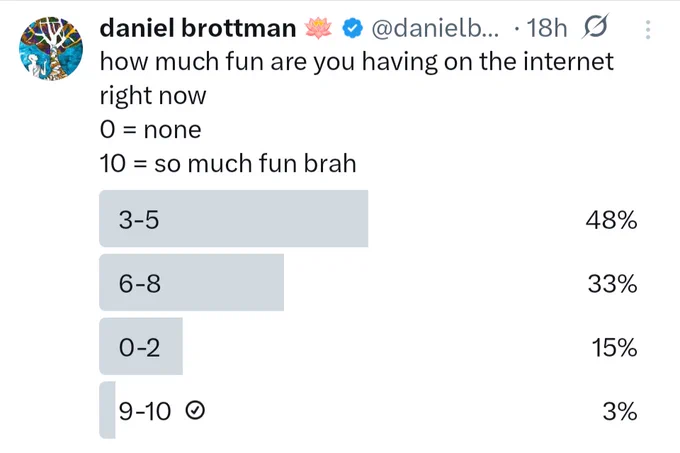Click the "10 = so much fun brah" line

tap(228, 164)
